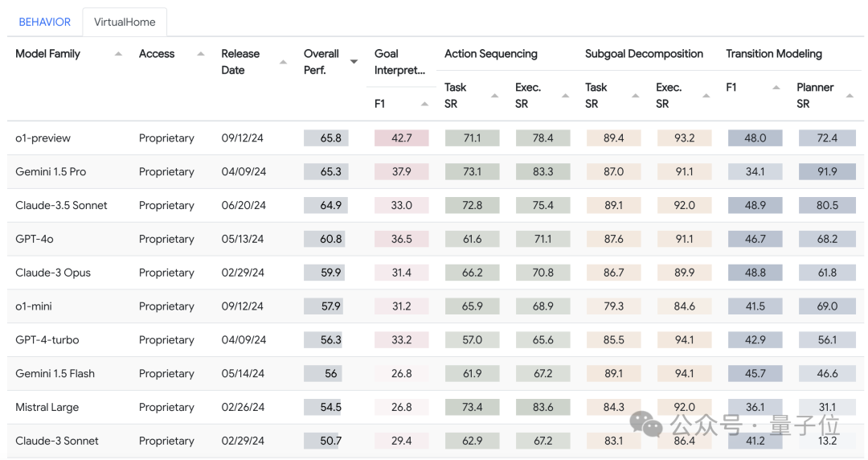Sort by Action Sequencing Exec. SR arrow
Image resolution: width=868 pixels, height=460 pixels.
coord(566,96)
